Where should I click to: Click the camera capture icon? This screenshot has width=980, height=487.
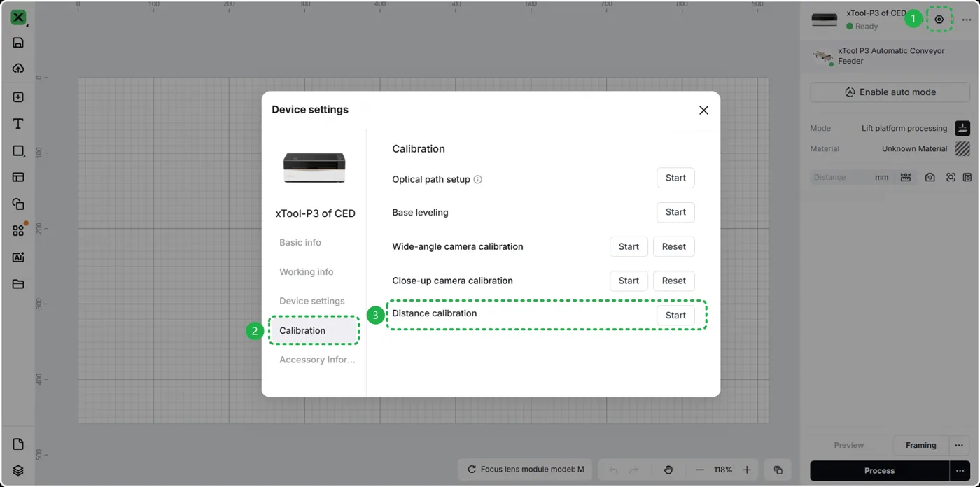(x=930, y=178)
